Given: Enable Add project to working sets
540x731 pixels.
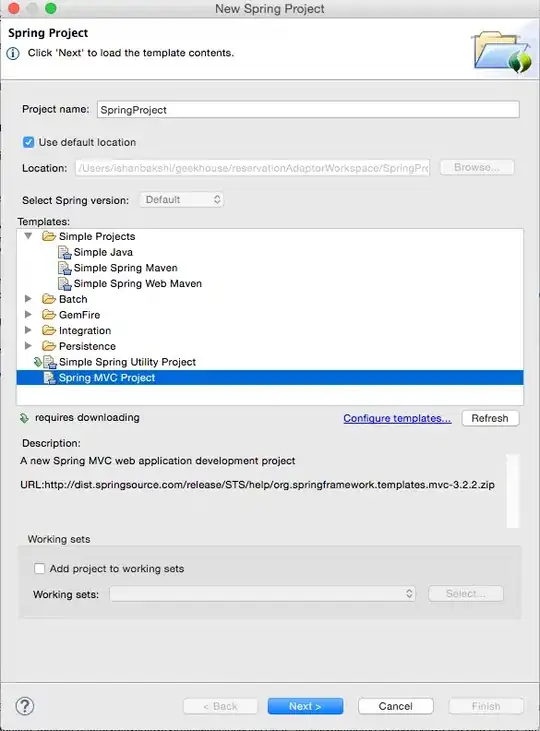Looking at the screenshot, I should (39, 568).
